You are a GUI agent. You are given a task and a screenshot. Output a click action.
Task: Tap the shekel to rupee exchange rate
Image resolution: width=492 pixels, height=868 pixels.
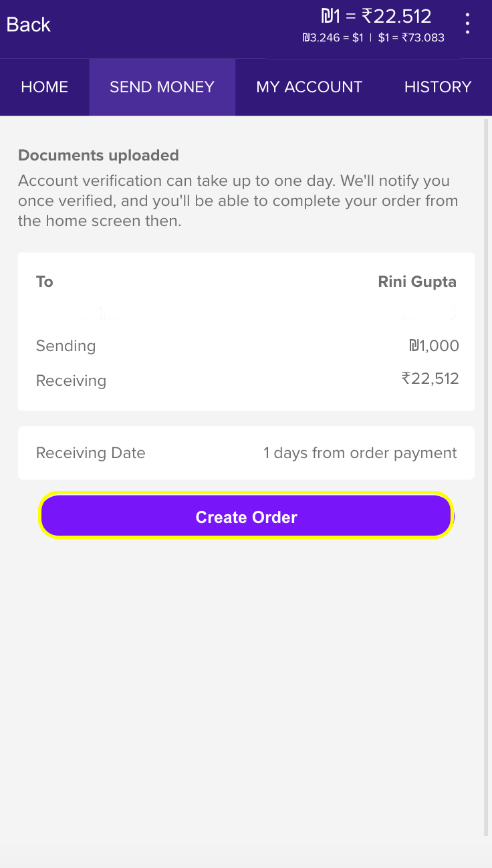376,16
